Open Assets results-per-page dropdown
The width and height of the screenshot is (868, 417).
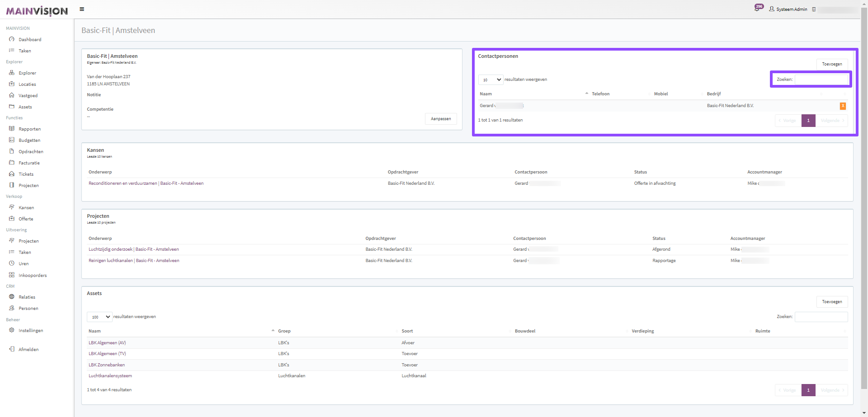coord(99,317)
